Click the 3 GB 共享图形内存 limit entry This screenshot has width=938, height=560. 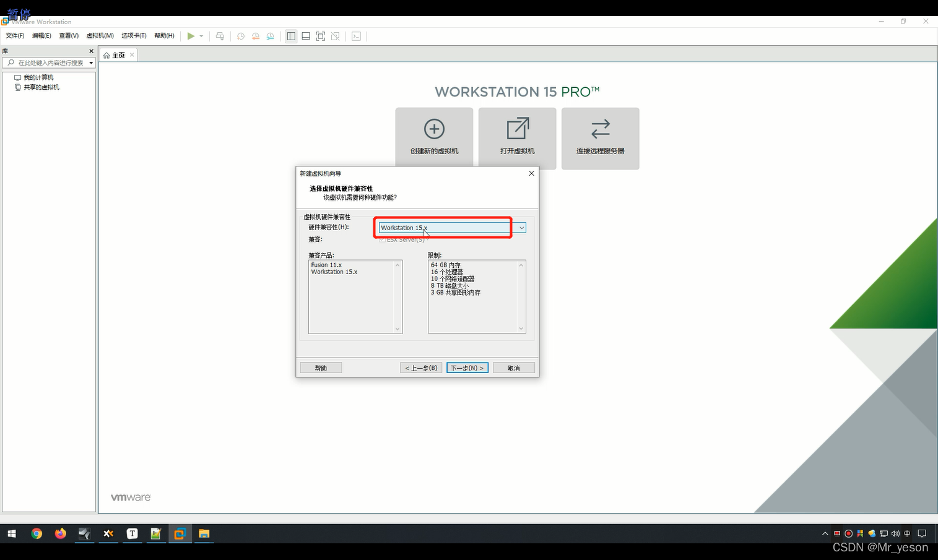456,293
